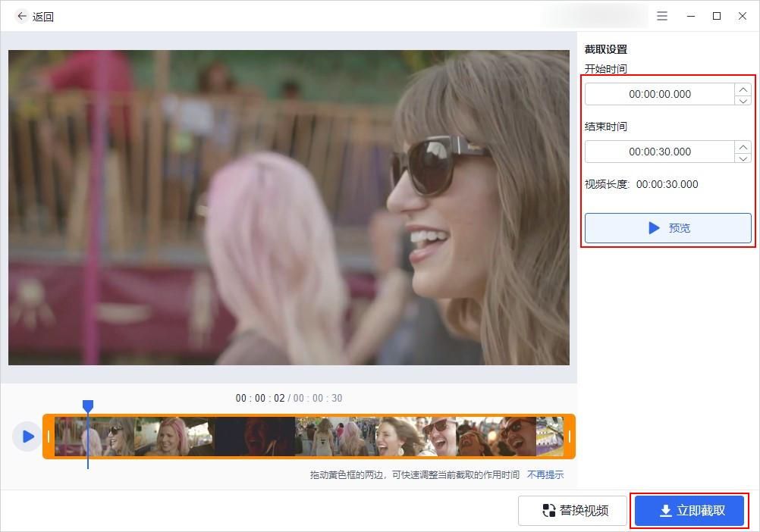Click the right trim handle of orange frame

point(570,437)
